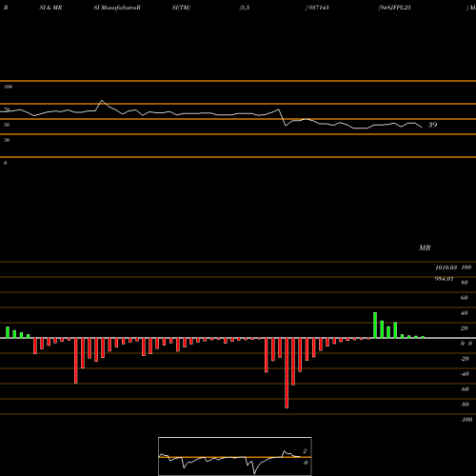Click the RSI axis label '70'
This screenshot has width=476, height=476.
point(7,109)
